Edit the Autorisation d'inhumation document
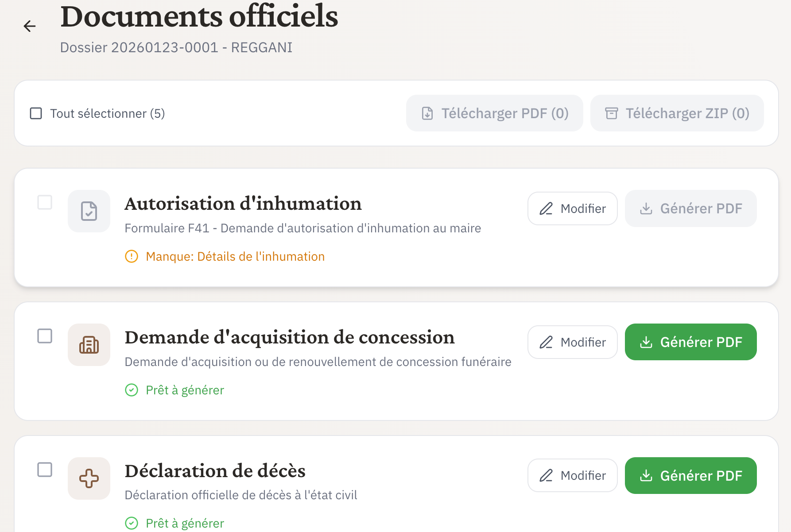This screenshot has height=532, width=791. (x=572, y=208)
